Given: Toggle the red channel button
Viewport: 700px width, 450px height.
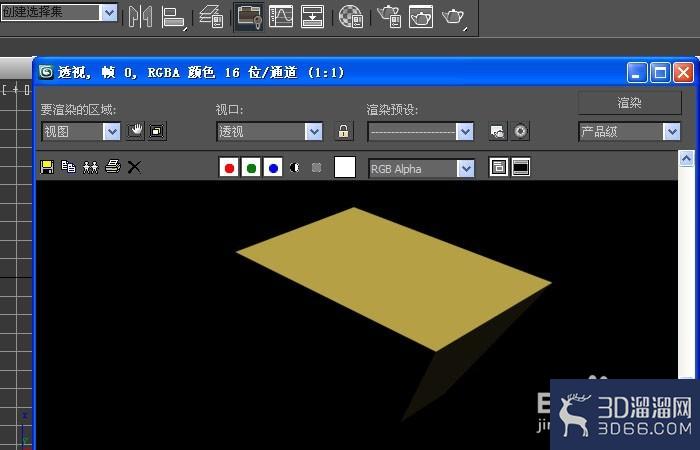Looking at the screenshot, I should (x=229, y=167).
